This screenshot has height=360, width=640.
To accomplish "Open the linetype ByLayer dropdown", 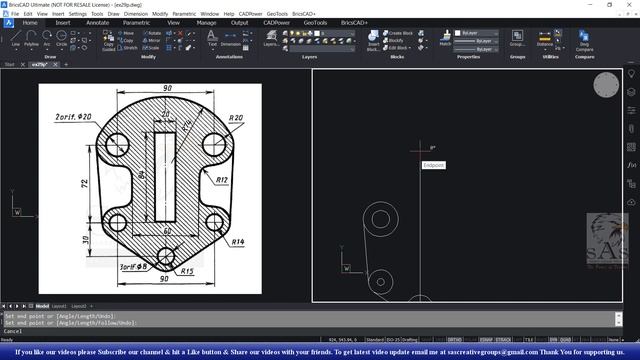I will (476, 49).
